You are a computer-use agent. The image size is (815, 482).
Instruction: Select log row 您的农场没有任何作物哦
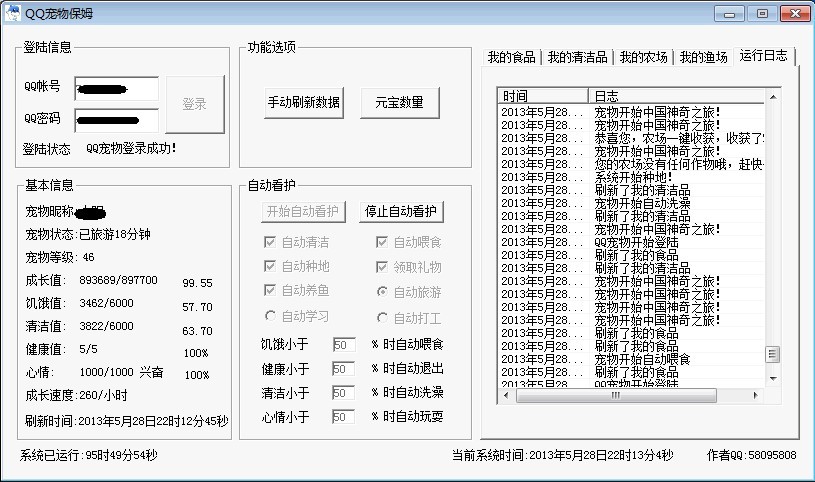pos(632,164)
